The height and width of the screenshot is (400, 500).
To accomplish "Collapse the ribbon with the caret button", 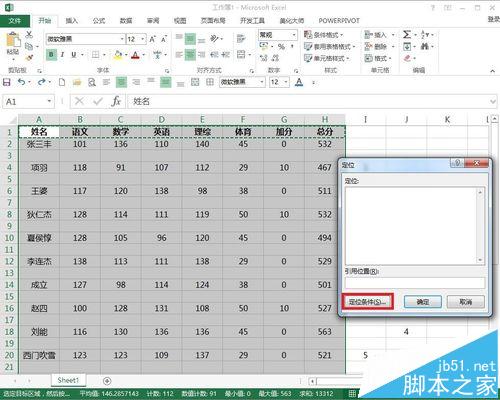I will (x=492, y=71).
